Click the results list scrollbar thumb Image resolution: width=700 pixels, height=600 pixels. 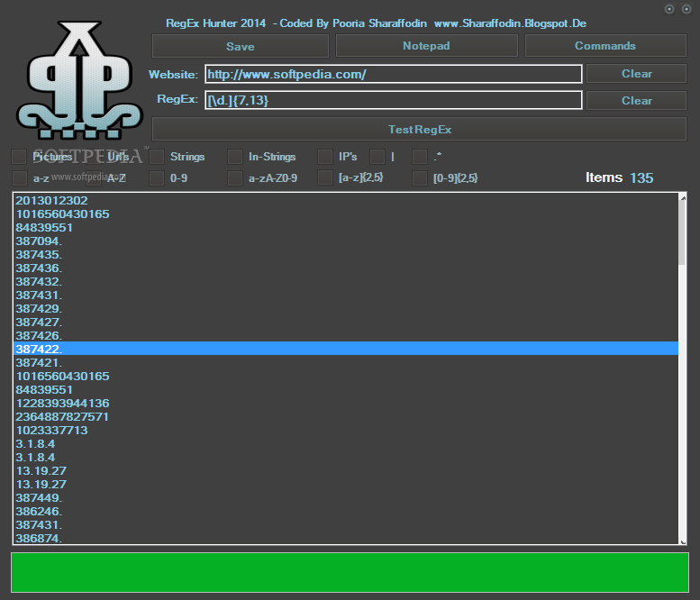click(682, 233)
